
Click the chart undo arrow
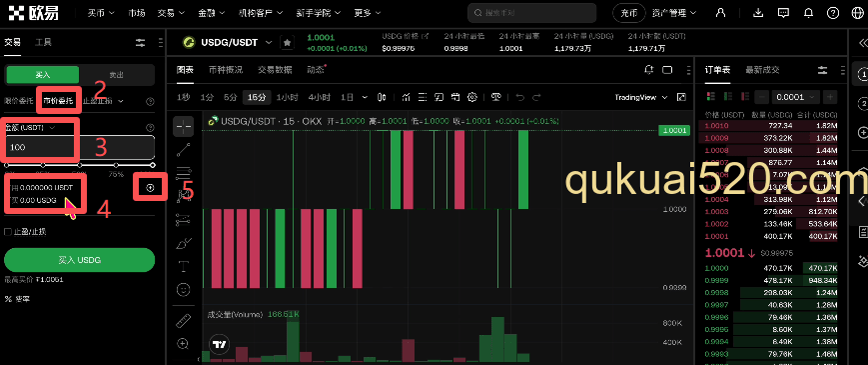pyautogui.click(x=519, y=97)
